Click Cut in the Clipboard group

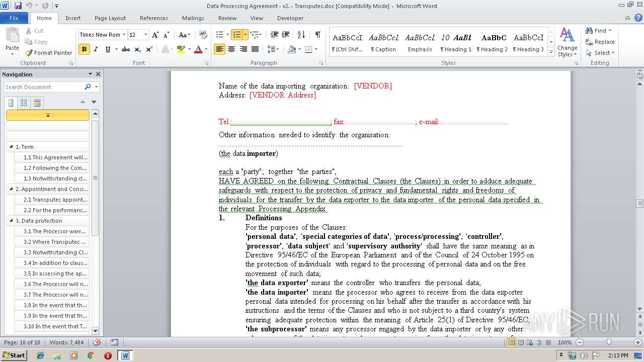click(34, 31)
